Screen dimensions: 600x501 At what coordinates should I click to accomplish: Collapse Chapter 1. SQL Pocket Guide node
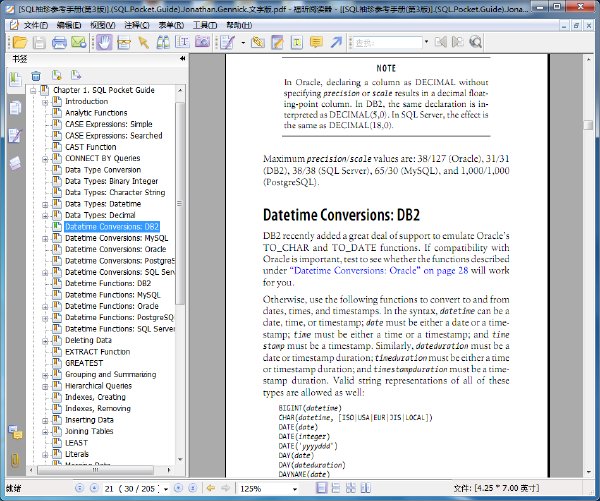click(33, 91)
